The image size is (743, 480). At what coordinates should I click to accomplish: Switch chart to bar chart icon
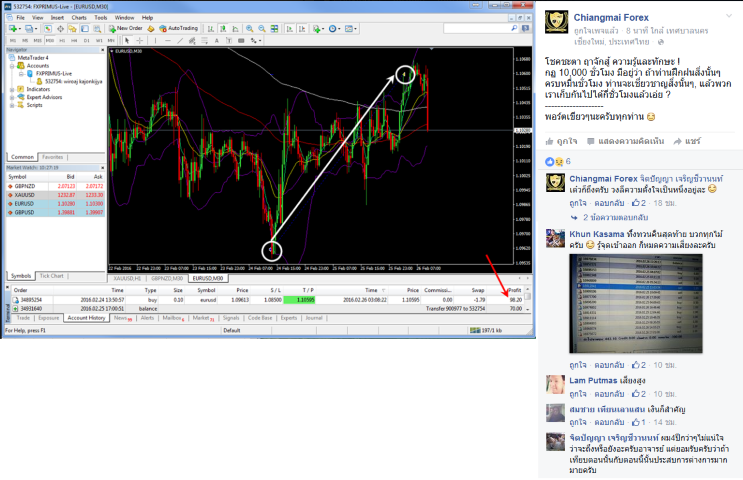click(210, 28)
